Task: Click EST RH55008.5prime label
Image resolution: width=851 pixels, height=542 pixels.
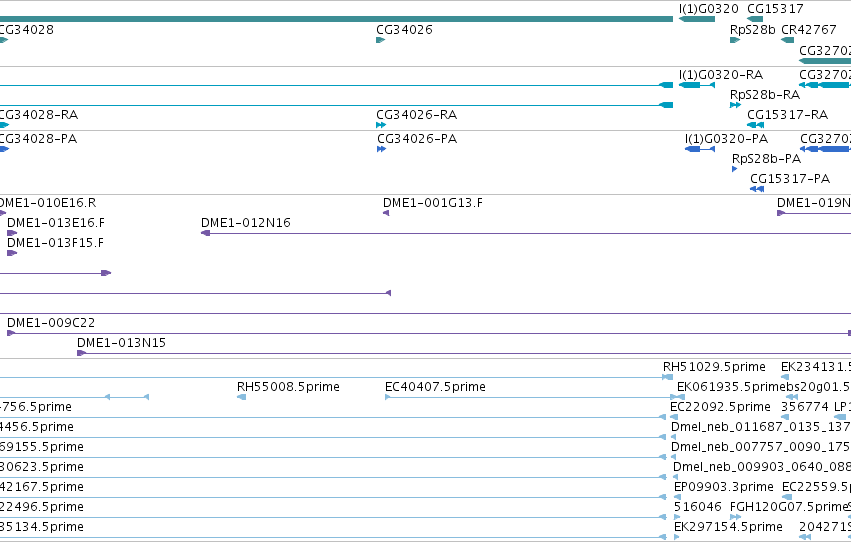Action: (x=288, y=387)
